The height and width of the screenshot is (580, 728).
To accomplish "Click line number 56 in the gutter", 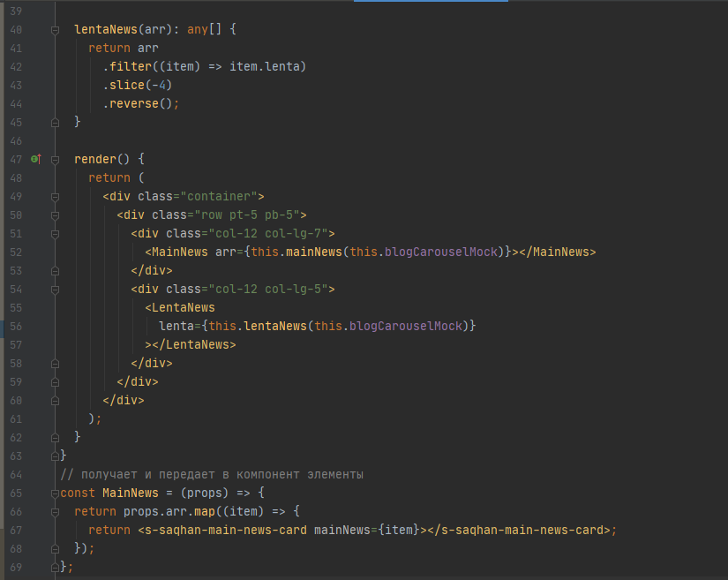I will tap(16, 327).
